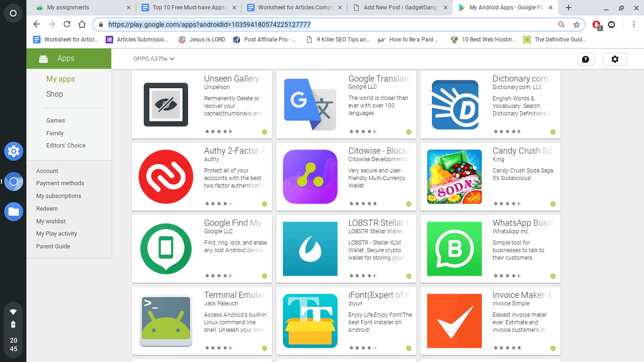Click the red ad-blocker extension icon
Screen dimensions: 644x362
click(597, 25)
